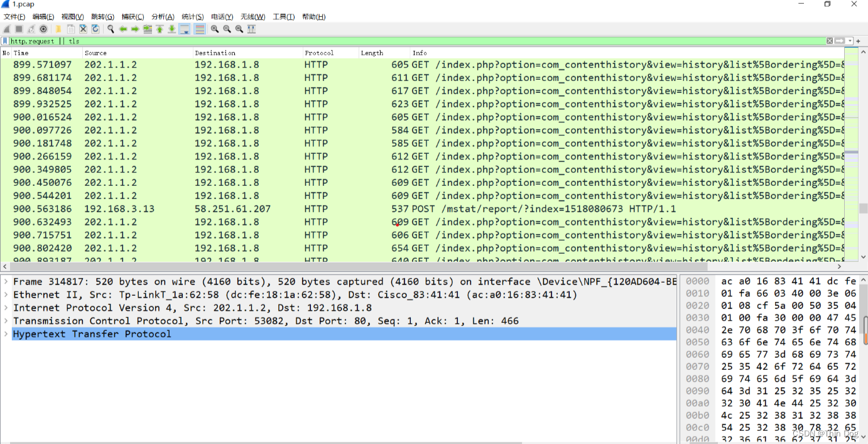The height and width of the screenshot is (444, 868).
Task: Open the 文件(F) menu
Action: (x=14, y=17)
